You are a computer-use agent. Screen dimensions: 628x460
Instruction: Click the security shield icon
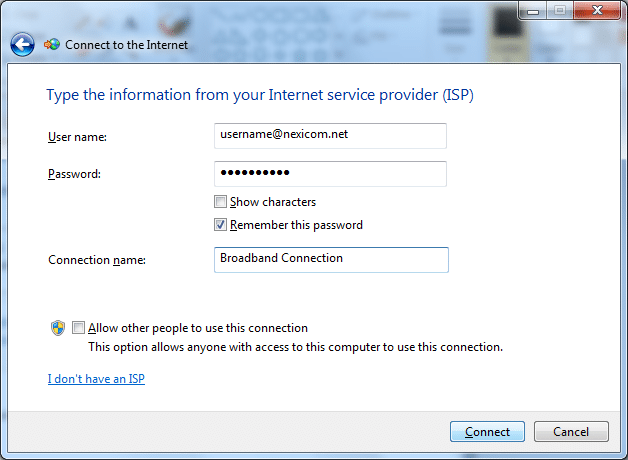58,328
